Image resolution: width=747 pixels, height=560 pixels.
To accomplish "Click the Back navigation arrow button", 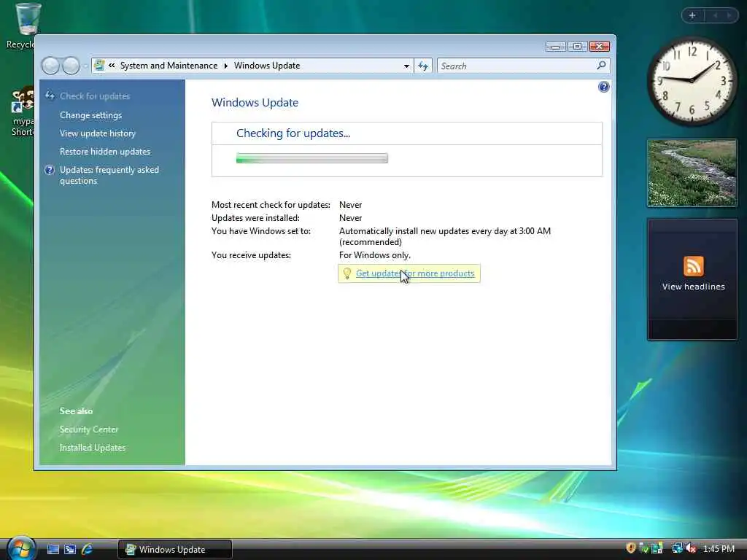I will pyautogui.click(x=50, y=66).
